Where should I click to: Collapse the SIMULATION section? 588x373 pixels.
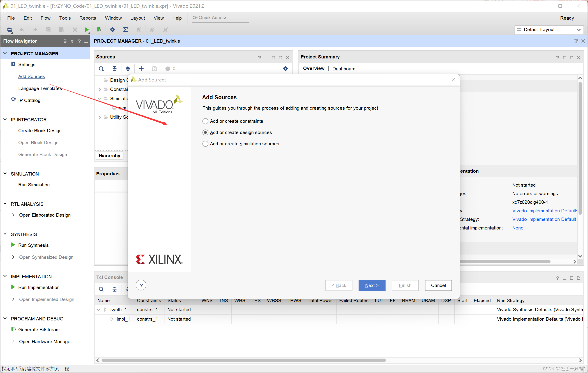point(5,174)
